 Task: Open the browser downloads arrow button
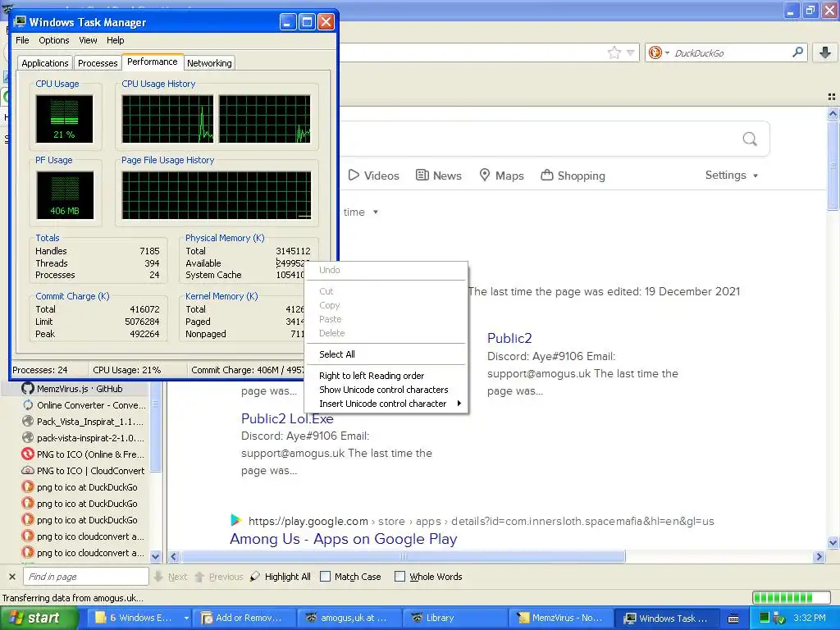825,52
